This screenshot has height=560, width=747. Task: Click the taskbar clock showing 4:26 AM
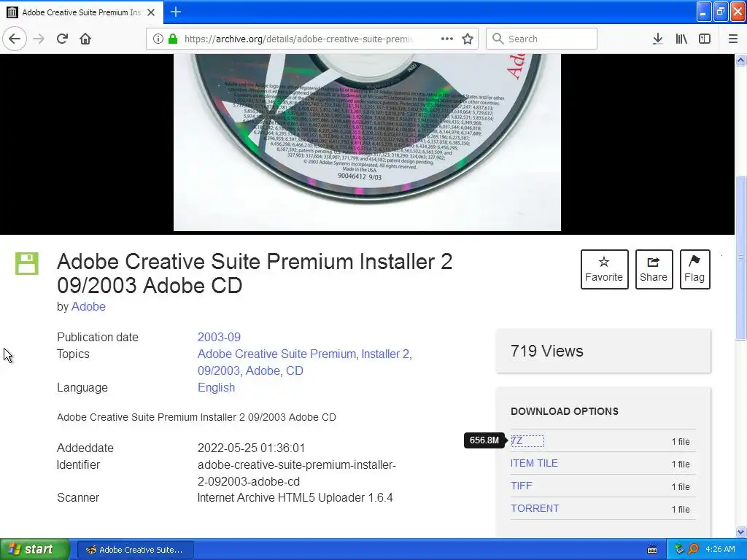[720, 550]
